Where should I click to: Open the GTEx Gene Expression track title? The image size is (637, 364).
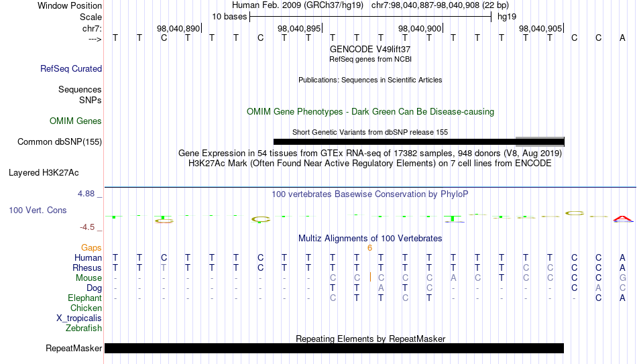370,153
